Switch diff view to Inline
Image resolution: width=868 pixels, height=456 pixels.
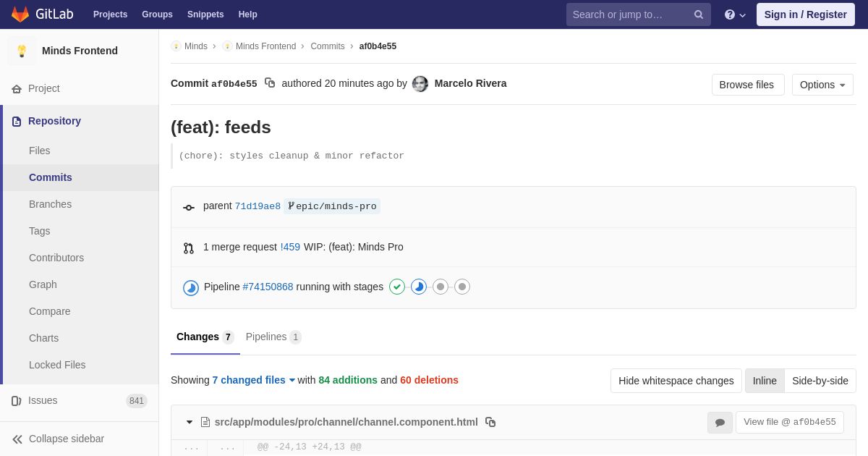tap(765, 381)
